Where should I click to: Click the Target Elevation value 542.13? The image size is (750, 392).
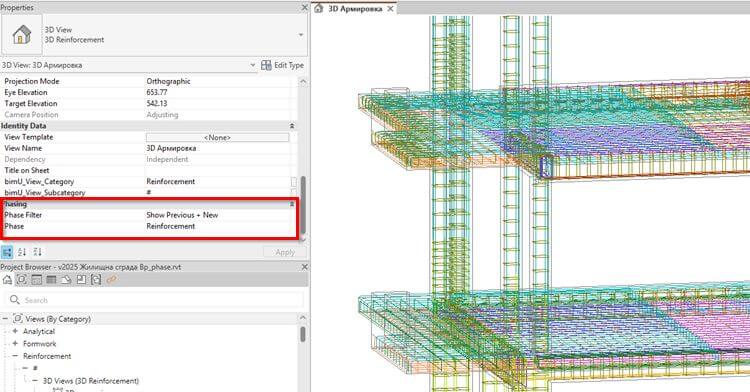coord(218,103)
